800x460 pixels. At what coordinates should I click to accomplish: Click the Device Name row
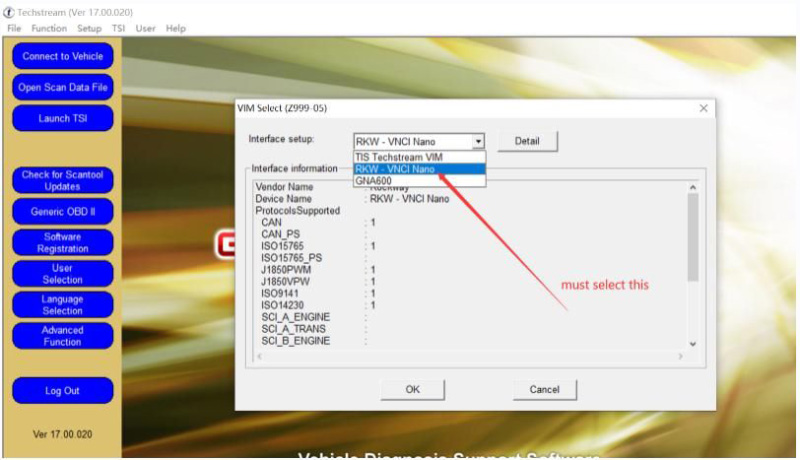[x=352, y=199]
